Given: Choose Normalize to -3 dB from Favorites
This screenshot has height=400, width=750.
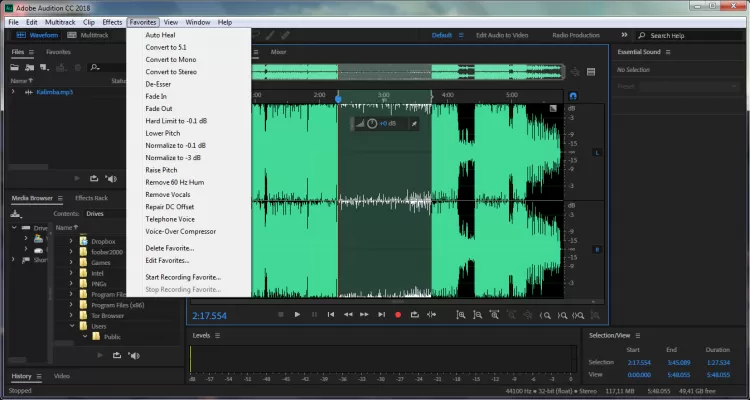Looking at the screenshot, I should click(173, 157).
